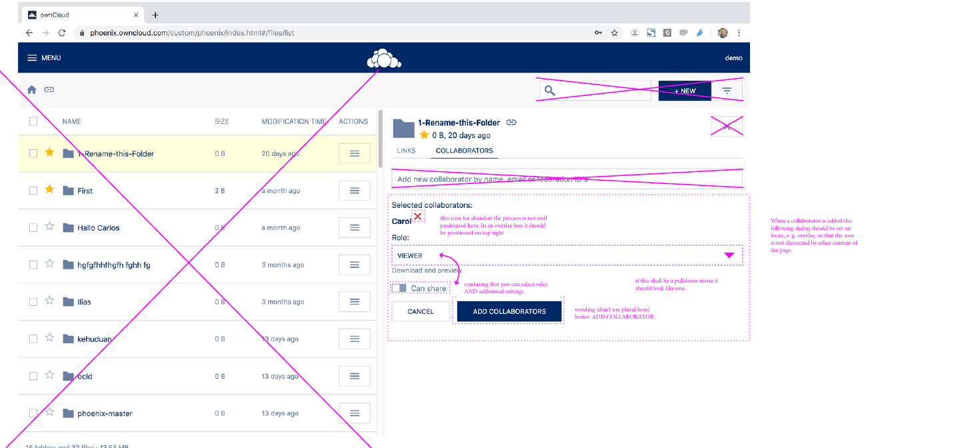
Task: Toggle the select-all checkbox in header
Action: pos(33,121)
